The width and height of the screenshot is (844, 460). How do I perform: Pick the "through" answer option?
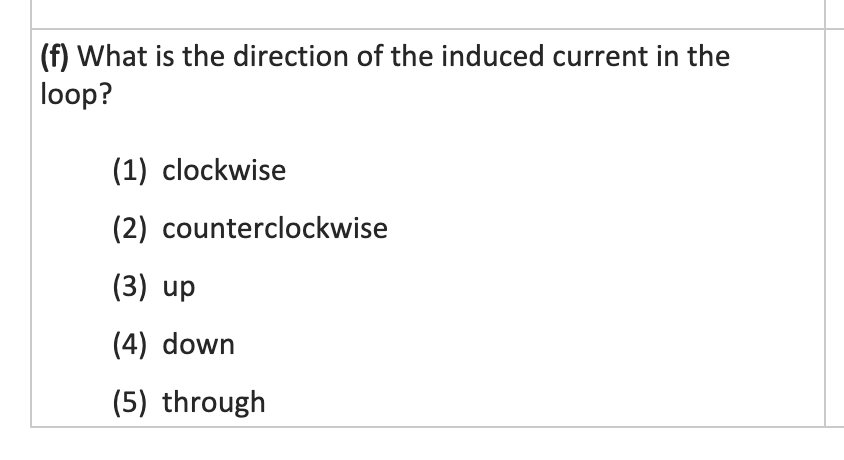(214, 402)
